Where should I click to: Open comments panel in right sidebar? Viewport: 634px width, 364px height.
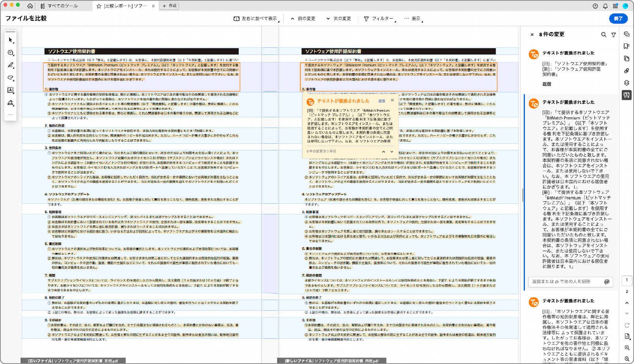[626, 34]
